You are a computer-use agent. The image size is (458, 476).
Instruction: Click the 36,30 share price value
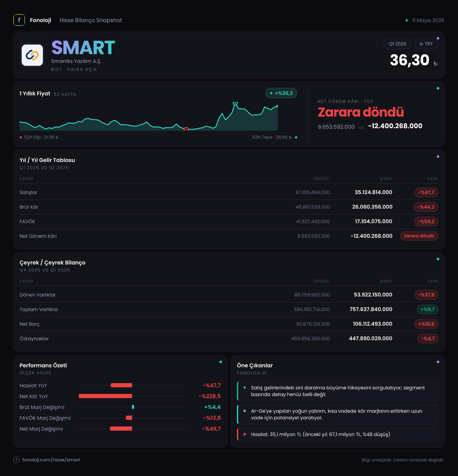pyautogui.click(x=410, y=60)
